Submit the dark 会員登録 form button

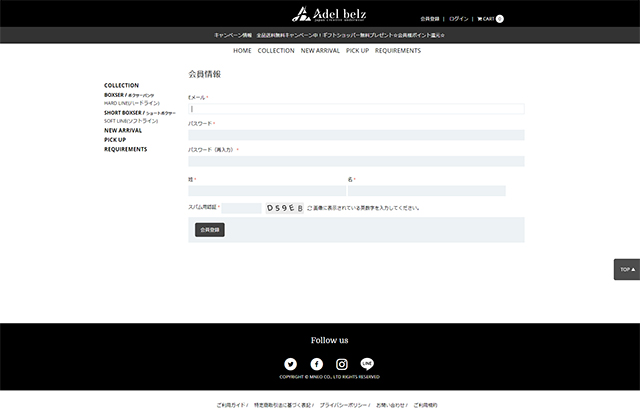pyautogui.click(x=210, y=230)
